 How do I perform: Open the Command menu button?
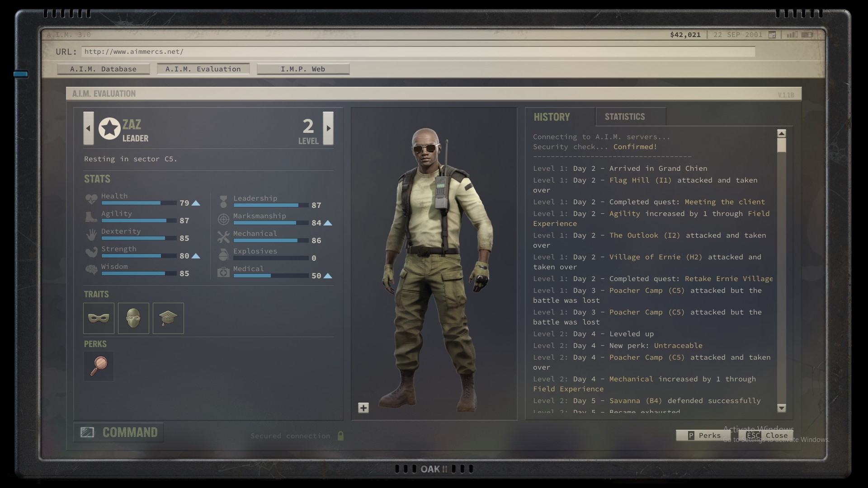[x=118, y=432]
